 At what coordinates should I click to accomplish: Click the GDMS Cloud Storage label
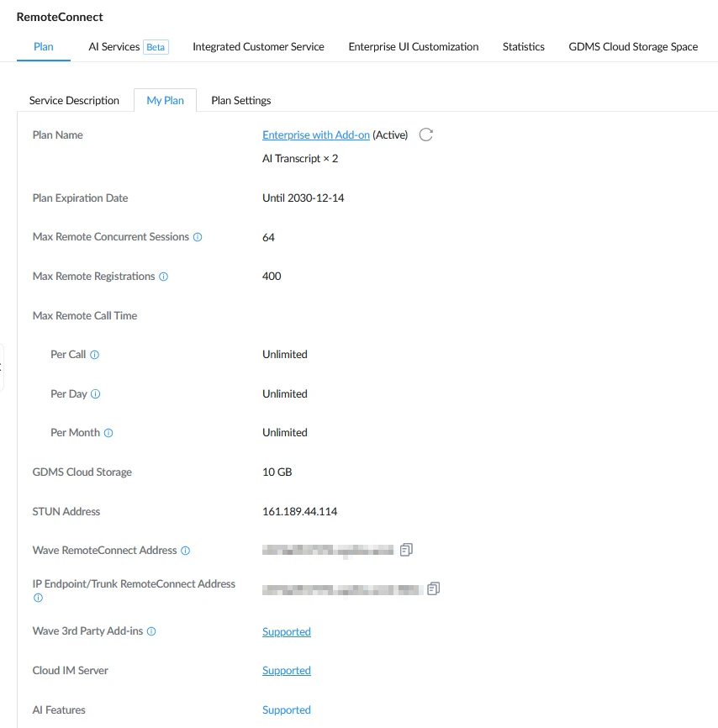pyautogui.click(x=82, y=472)
